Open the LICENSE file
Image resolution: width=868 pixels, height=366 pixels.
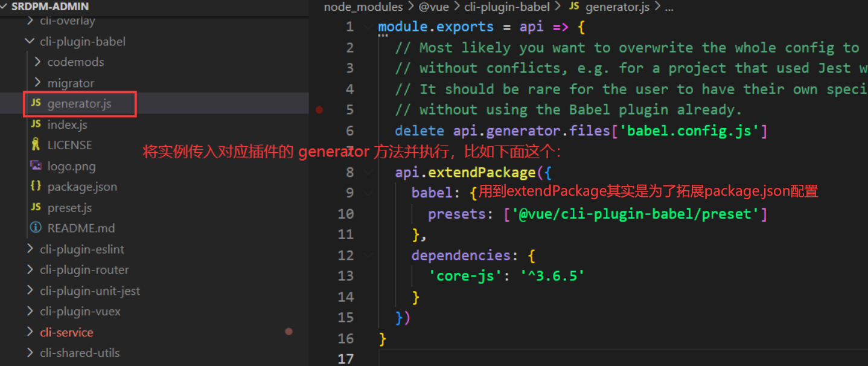(x=69, y=146)
